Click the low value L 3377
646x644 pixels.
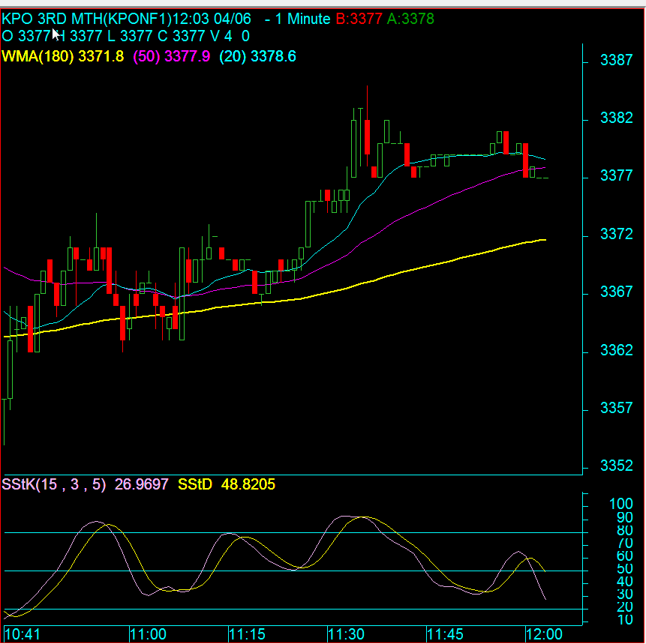tap(131, 36)
